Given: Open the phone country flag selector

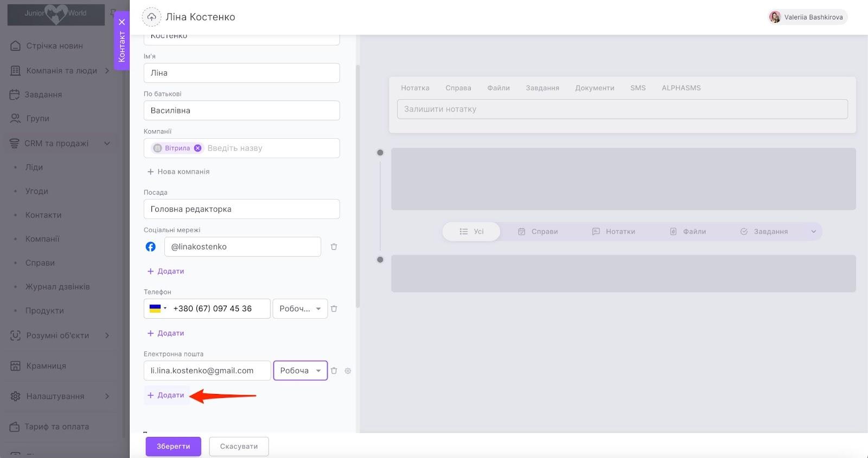Looking at the screenshot, I should pyautogui.click(x=157, y=308).
